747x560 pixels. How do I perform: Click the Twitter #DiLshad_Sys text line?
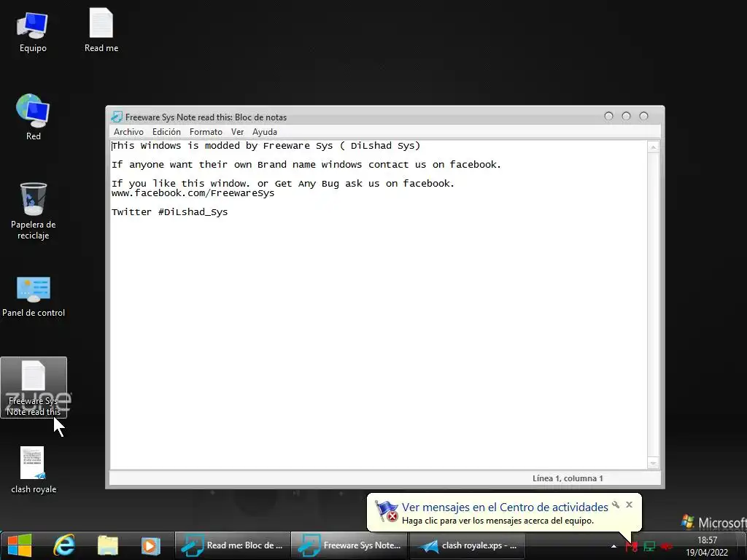coord(169,212)
